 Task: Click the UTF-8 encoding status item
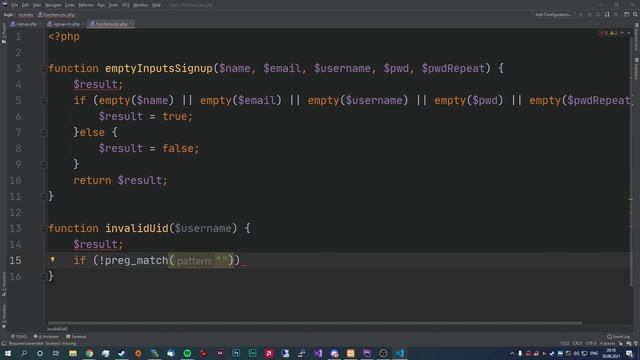(591, 344)
